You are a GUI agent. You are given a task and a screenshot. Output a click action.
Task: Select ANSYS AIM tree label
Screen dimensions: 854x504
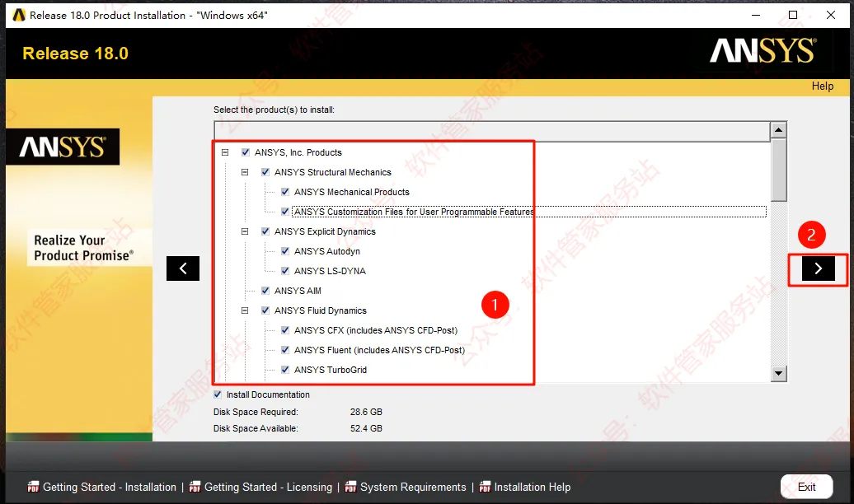tap(298, 291)
